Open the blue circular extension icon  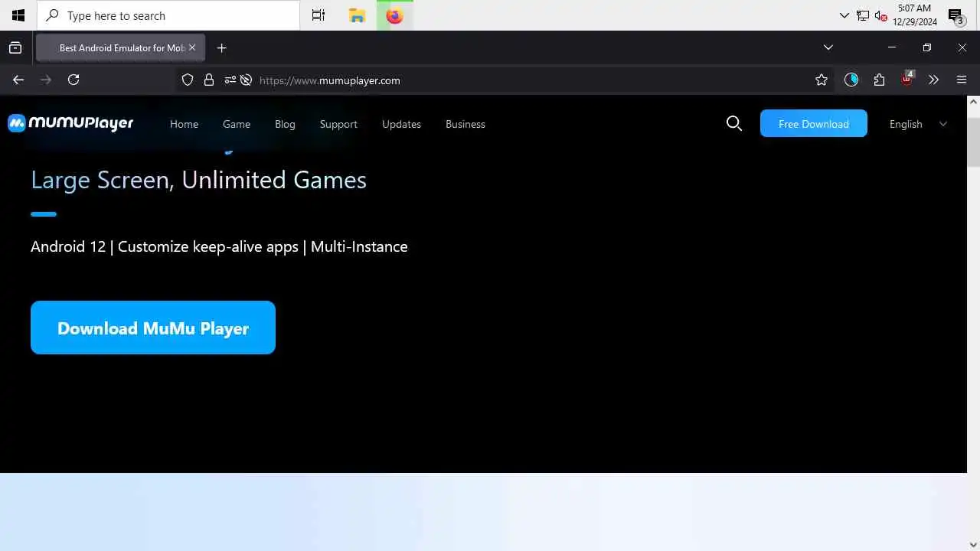pos(851,80)
